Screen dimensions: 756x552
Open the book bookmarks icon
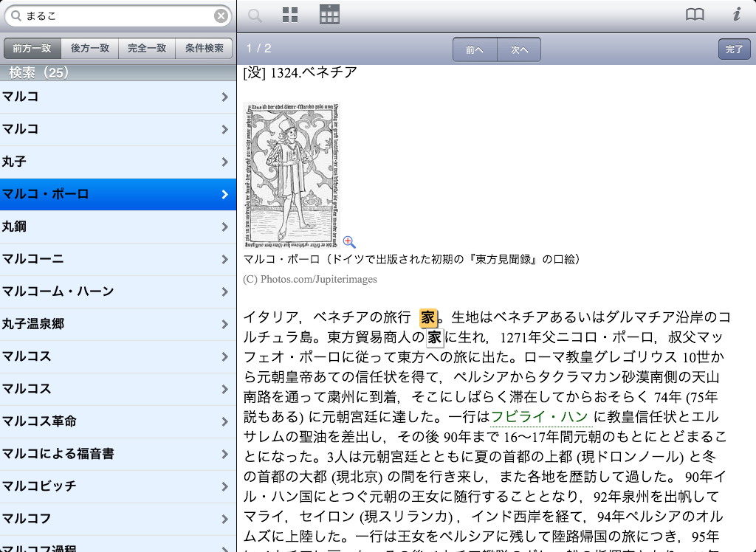695,15
